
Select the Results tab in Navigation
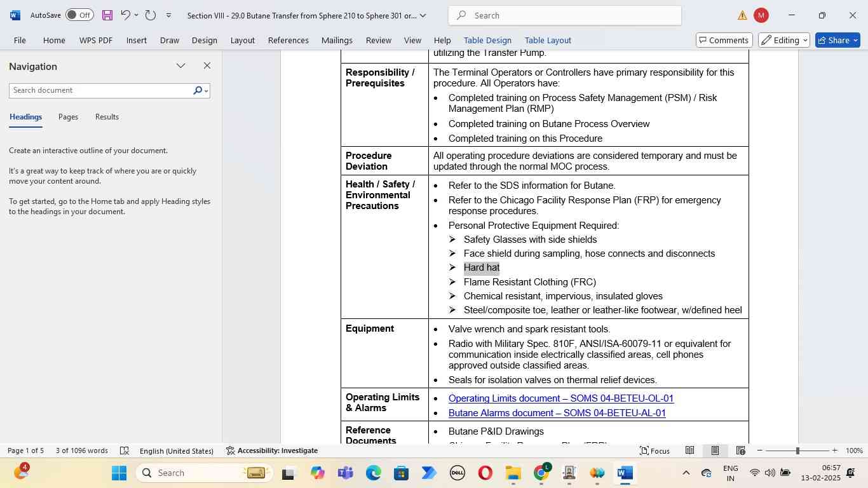(x=107, y=117)
